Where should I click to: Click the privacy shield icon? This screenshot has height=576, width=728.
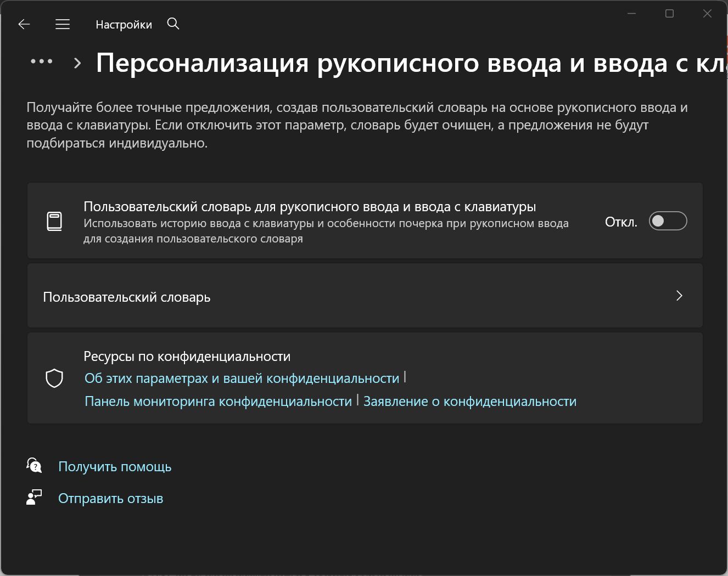click(x=54, y=378)
